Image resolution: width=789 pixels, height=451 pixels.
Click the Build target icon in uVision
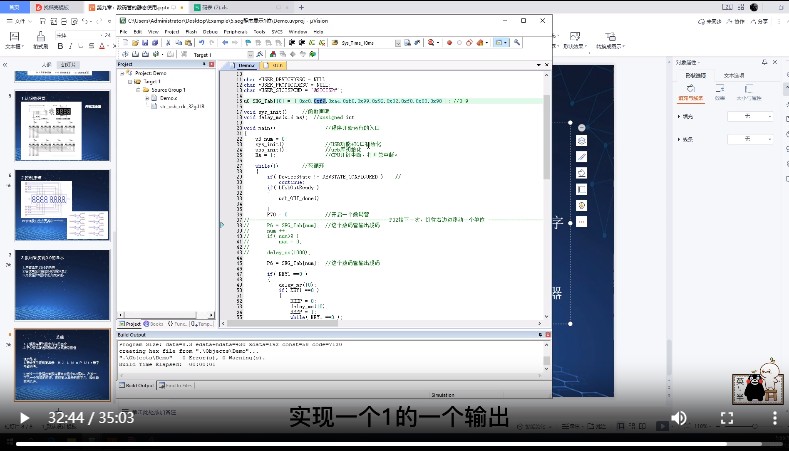click(x=135, y=54)
